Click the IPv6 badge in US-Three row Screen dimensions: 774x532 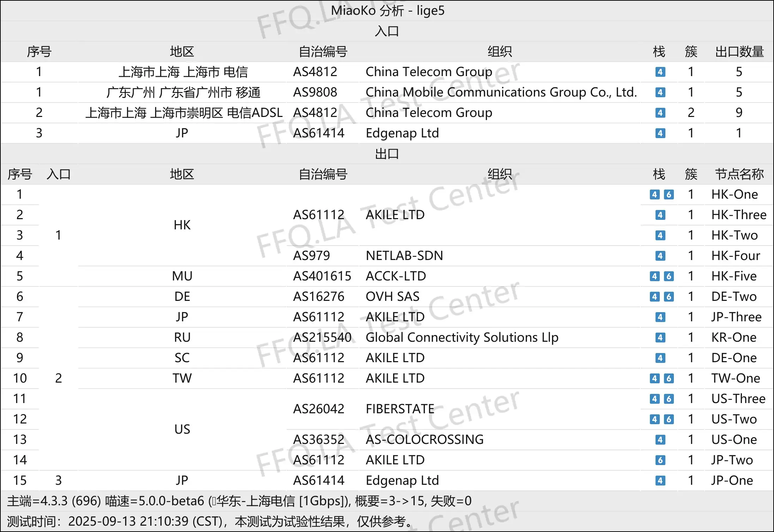pyautogui.click(x=669, y=399)
